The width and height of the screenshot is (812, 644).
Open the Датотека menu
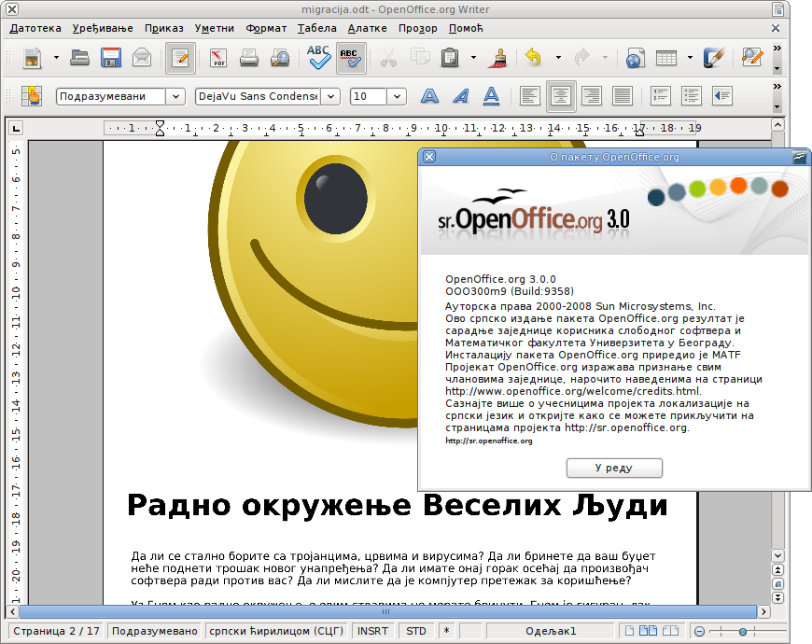(x=35, y=29)
